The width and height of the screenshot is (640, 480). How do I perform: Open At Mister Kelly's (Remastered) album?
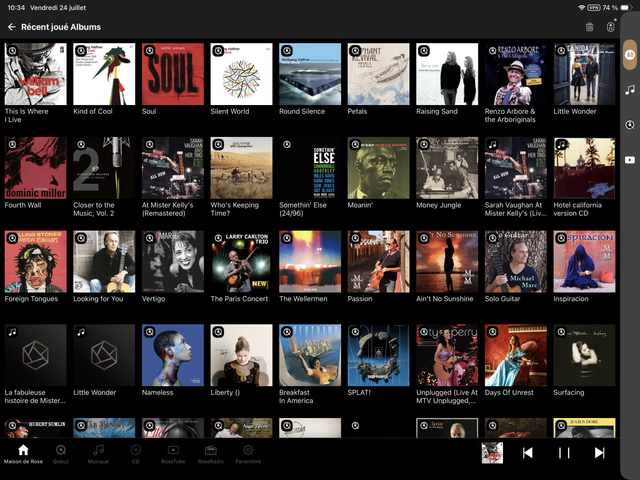coord(173,168)
